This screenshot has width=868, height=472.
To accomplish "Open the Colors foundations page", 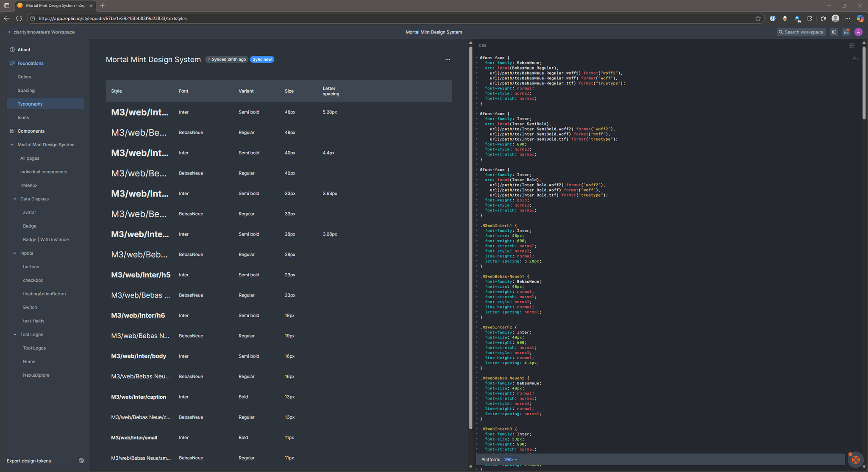I will pyautogui.click(x=25, y=77).
